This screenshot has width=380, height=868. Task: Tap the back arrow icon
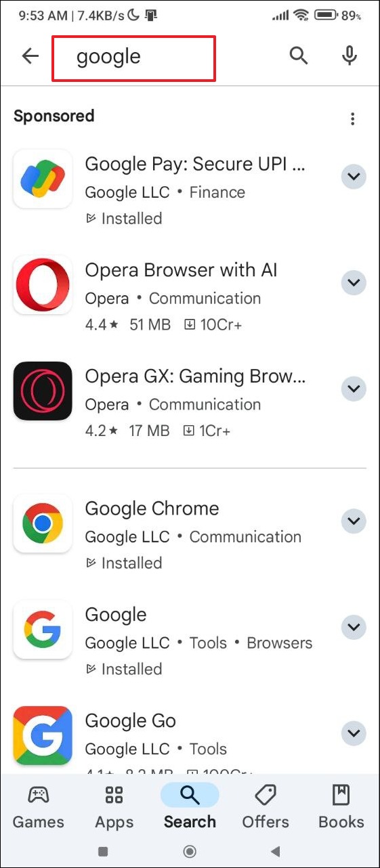click(x=30, y=56)
